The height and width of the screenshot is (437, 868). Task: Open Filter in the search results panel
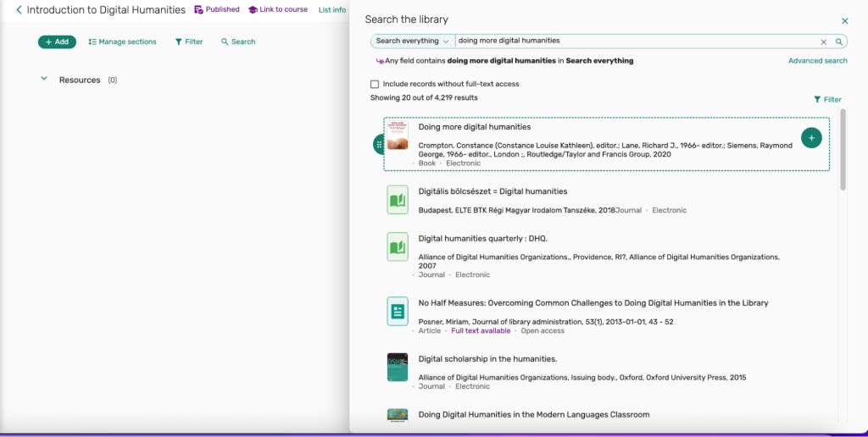click(827, 99)
